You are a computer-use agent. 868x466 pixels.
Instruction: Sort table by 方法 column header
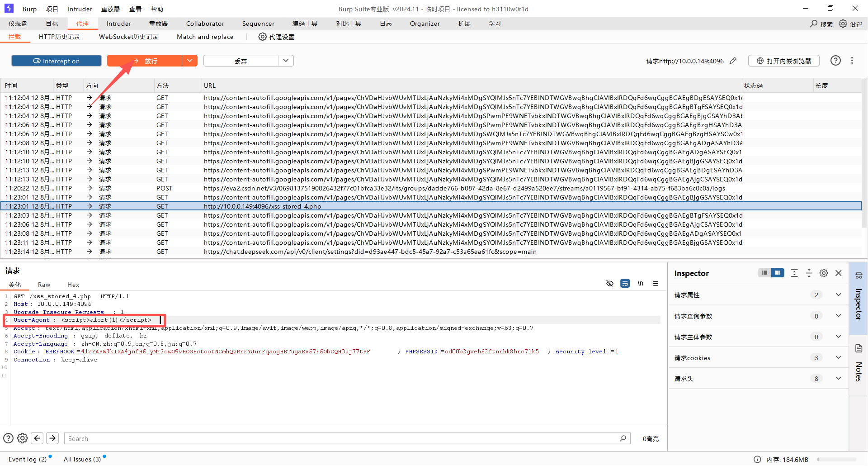tap(178, 86)
